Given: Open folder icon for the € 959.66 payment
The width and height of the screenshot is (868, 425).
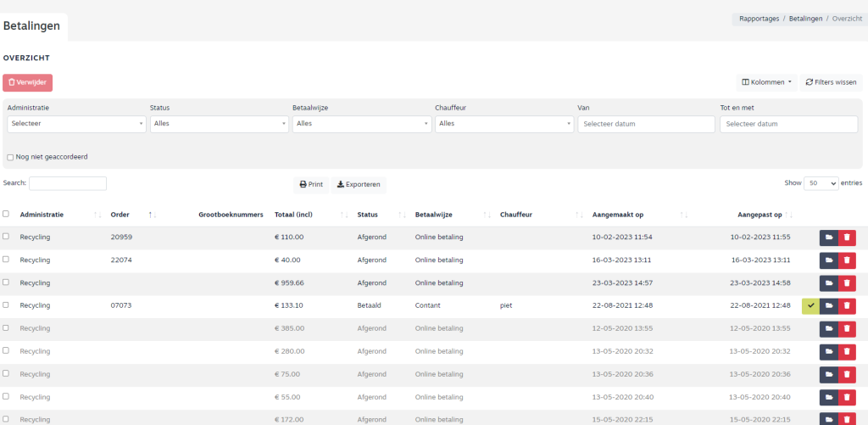Looking at the screenshot, I should (x=828, y=283).
